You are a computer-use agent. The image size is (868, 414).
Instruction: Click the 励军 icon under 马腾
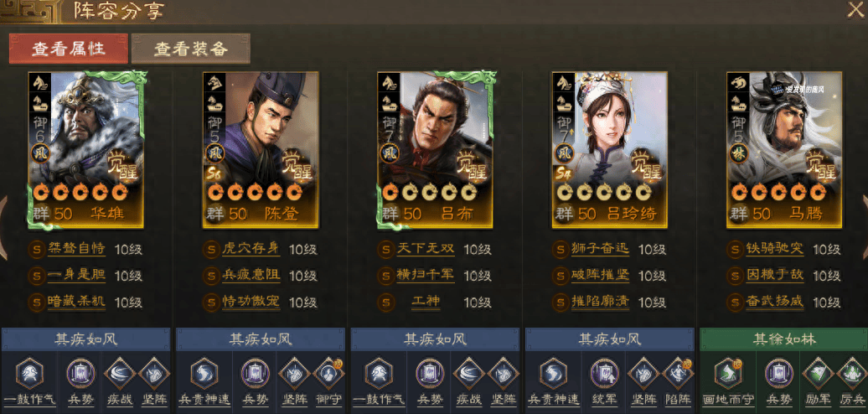click(818, 373)
